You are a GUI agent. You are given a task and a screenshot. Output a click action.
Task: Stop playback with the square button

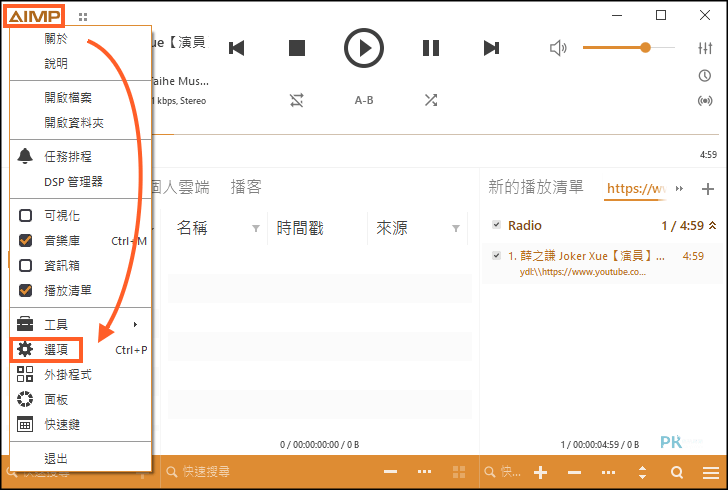(x=297, y=48)
